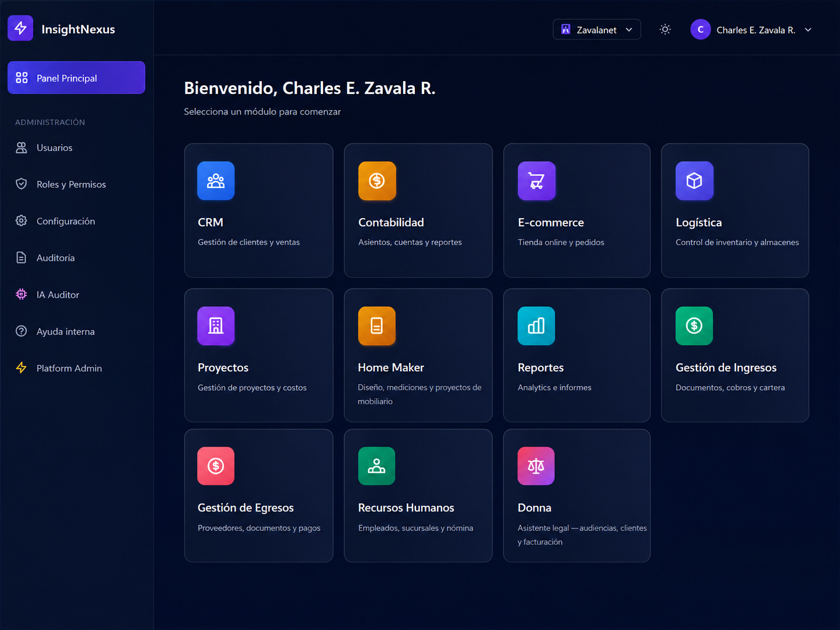The image size is (840, 630).
Task: Open the Proyectos building icon
Action: coord(216,326)
